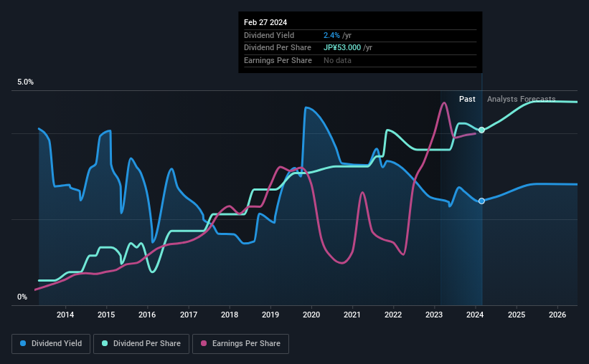Toggle the Earnings Per Share legend button

pyautogui.click(x=241, y=344)
